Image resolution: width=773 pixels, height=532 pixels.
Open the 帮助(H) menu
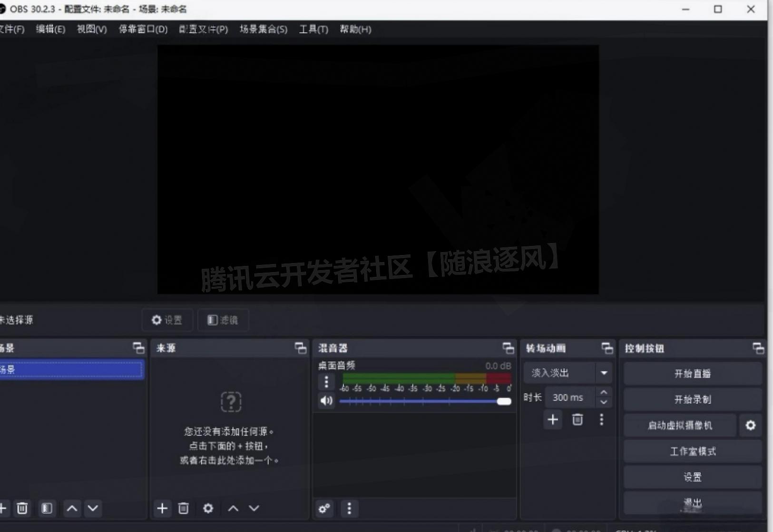pyautogui.click(x=355, y=29)
